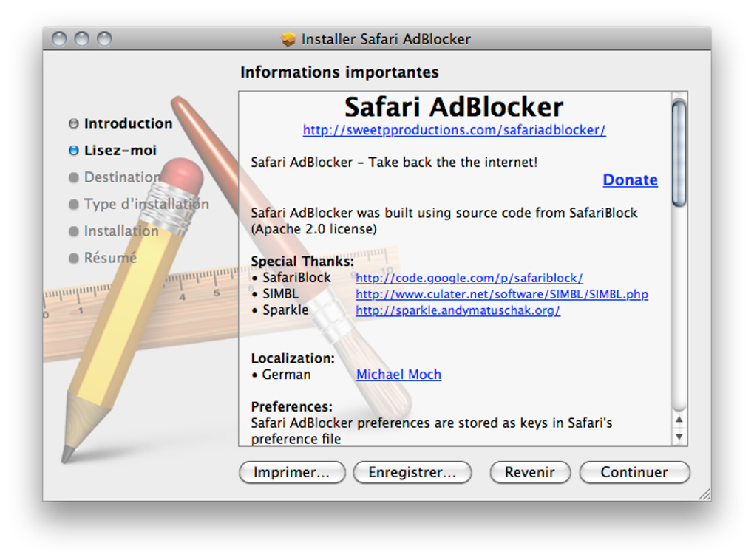Click the '(Apache 2.0 license)' text
The image size is (754, 560).
(314, 229)
